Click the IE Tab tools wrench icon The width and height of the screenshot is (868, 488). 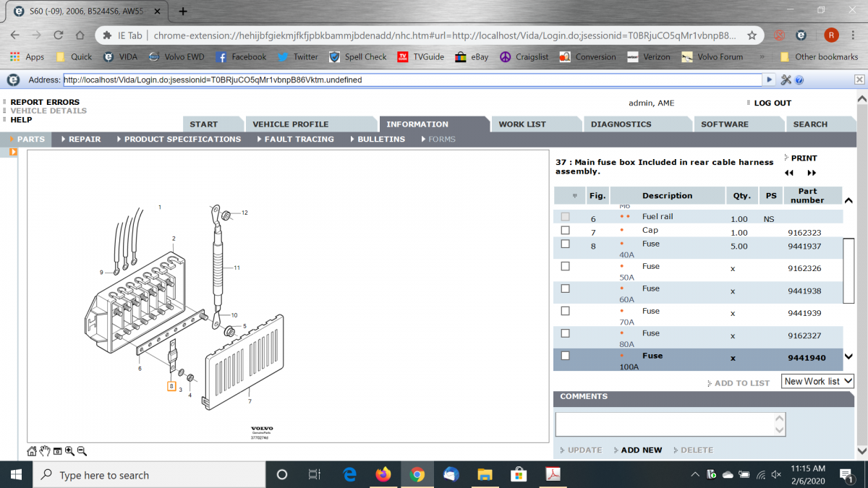pyautogui.click(x=786, y=80)
